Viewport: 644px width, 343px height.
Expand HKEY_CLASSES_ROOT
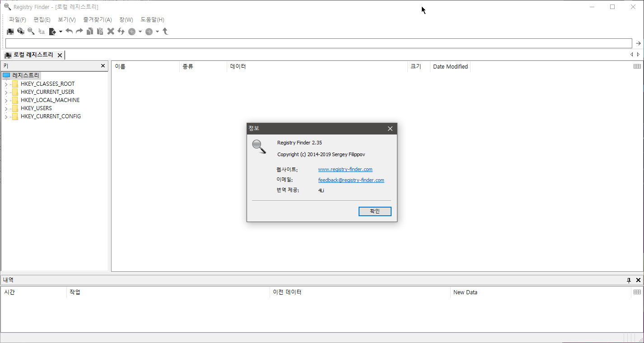click(x=6, y=84)
